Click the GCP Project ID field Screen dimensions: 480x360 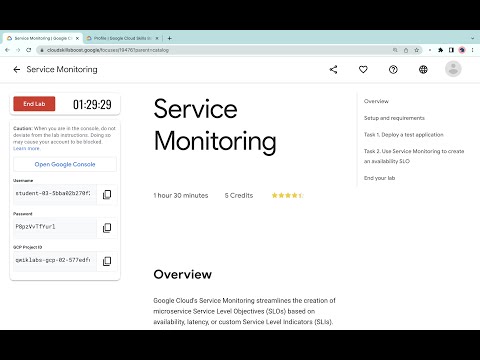[55, 261]
